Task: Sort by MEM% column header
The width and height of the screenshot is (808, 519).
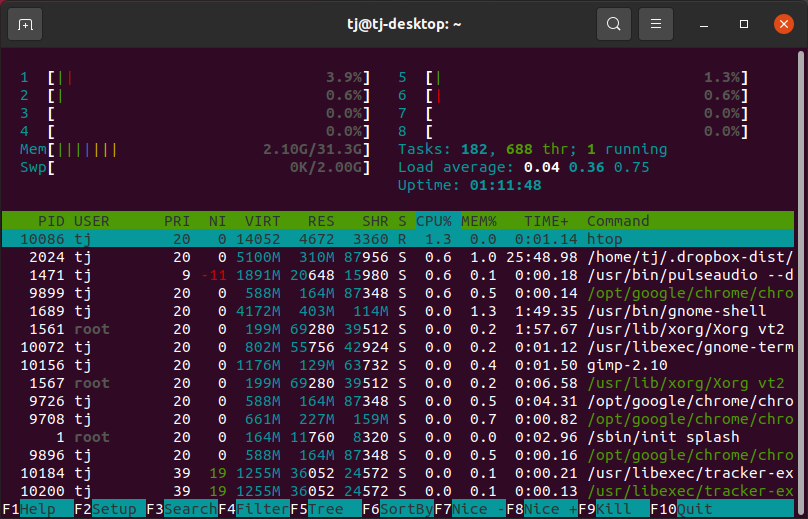Action: tap(479, 221)
